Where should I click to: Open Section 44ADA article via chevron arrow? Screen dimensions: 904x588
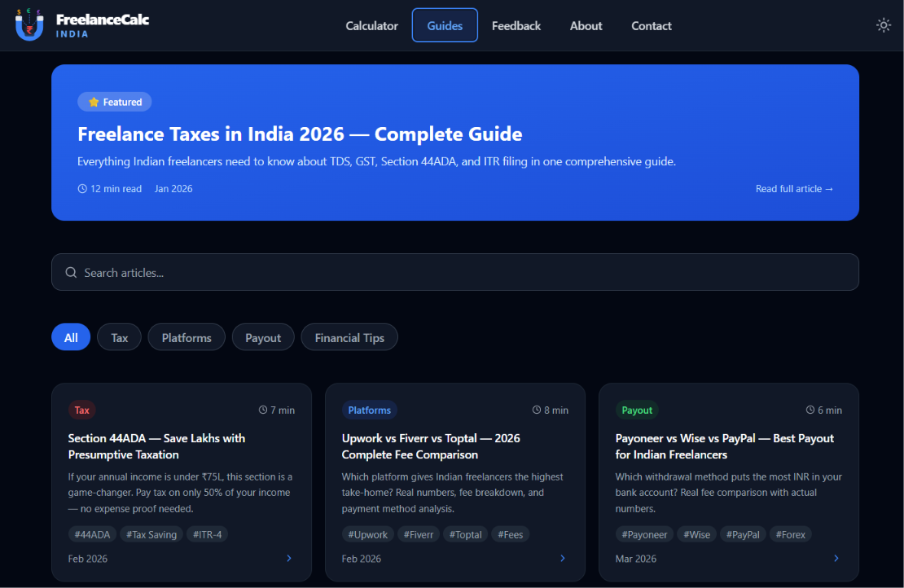289,558
